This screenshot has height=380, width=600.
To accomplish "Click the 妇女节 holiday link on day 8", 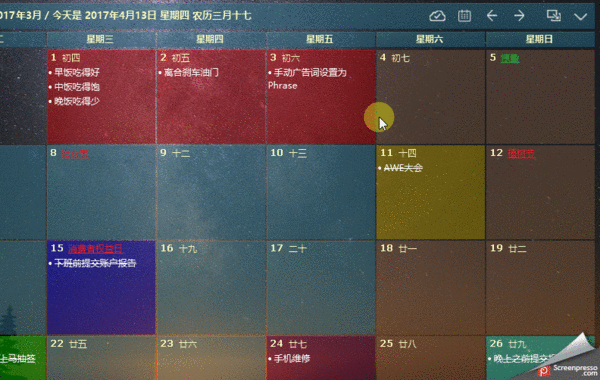I will pyautogui.click(x=75, y=153).
